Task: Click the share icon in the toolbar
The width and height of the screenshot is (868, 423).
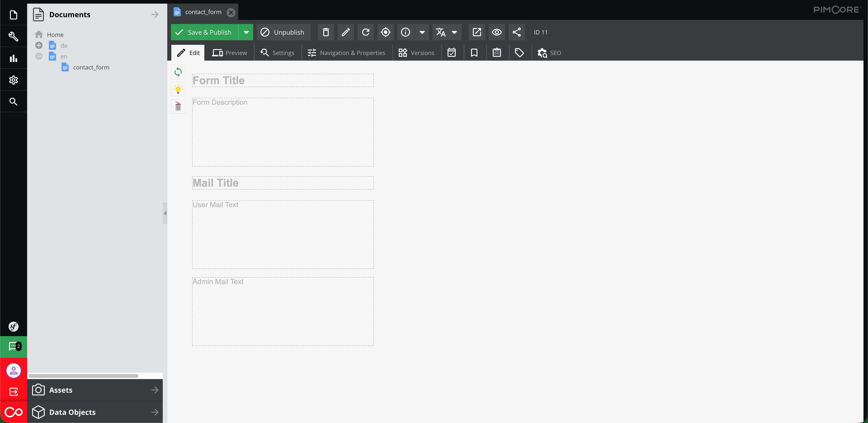Action: point(517,32)
